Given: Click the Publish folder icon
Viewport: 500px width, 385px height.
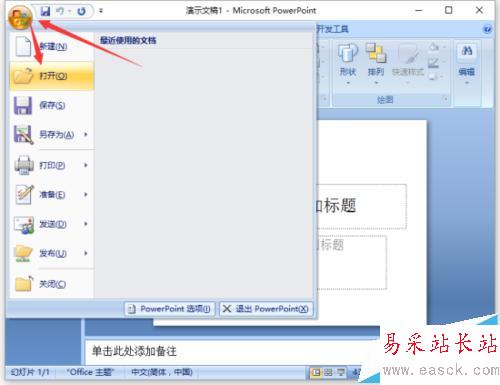Looking at the screenshot, I should coord(23,253).
